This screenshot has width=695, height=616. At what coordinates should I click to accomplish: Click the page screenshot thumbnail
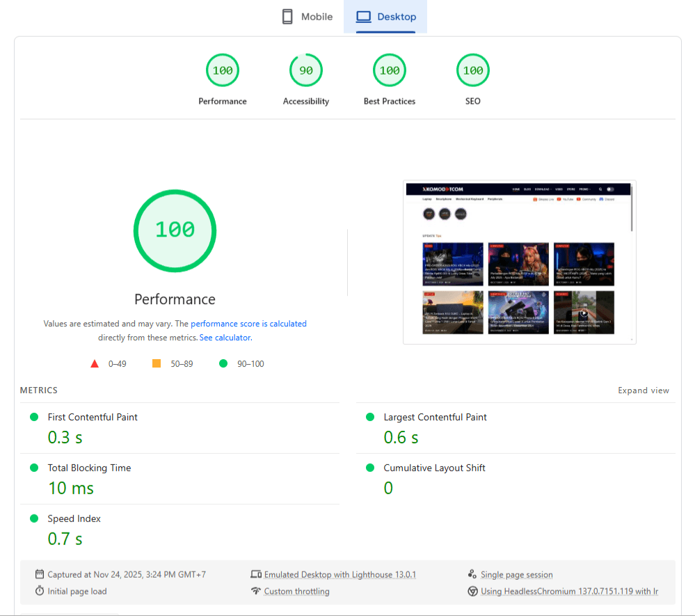(x=519, y=262)
